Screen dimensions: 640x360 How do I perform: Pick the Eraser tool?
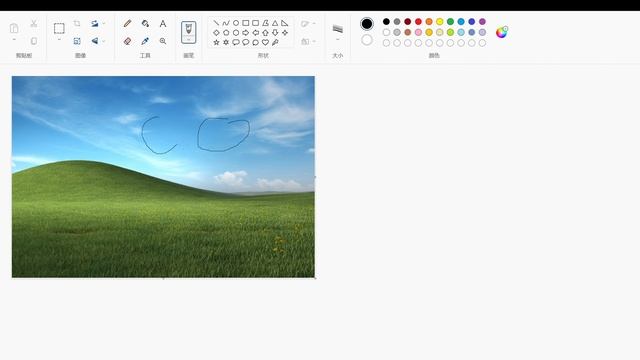click(x=127, y=41)
